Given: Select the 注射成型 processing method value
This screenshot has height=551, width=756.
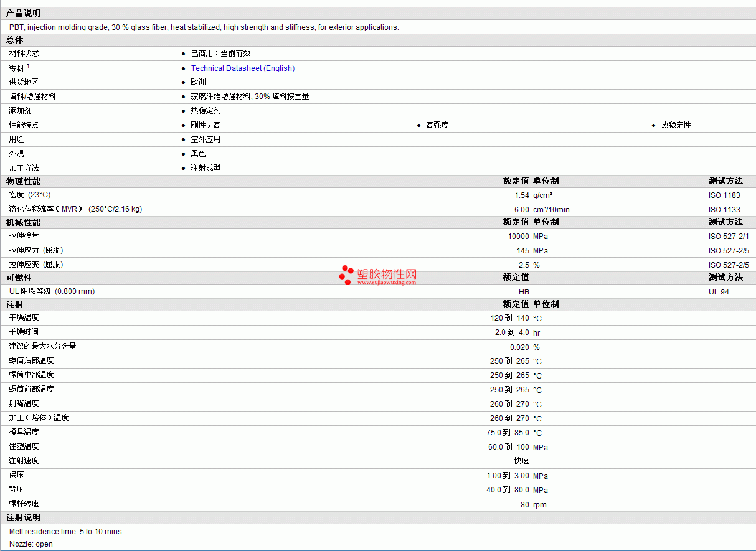Looking at the screenshot, I should point(206,169).
